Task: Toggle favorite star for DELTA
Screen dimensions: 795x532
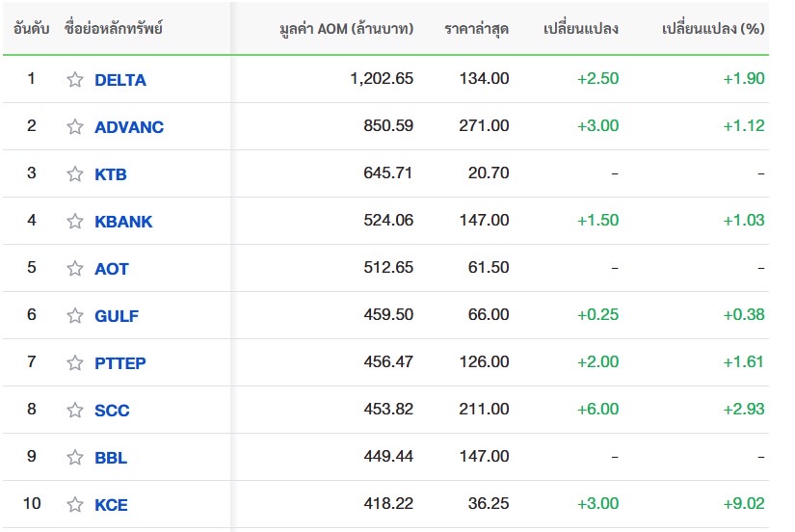Action: [x=75, y=80]
